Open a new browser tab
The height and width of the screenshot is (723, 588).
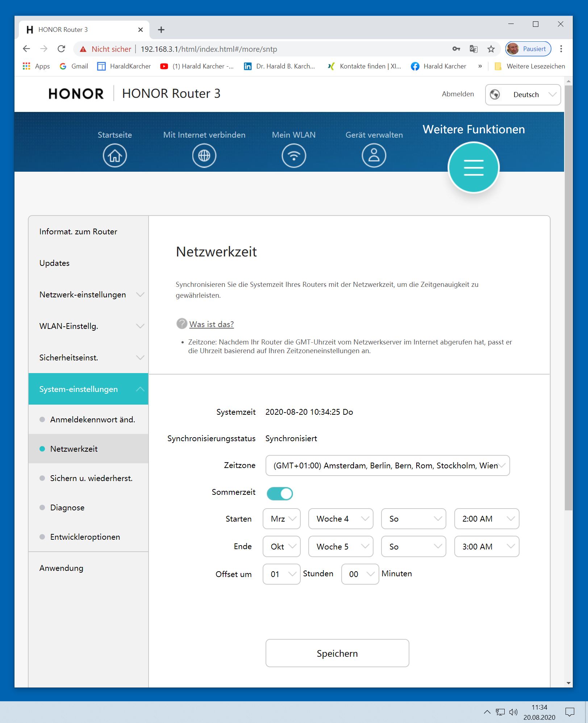[x=161, y=30]
